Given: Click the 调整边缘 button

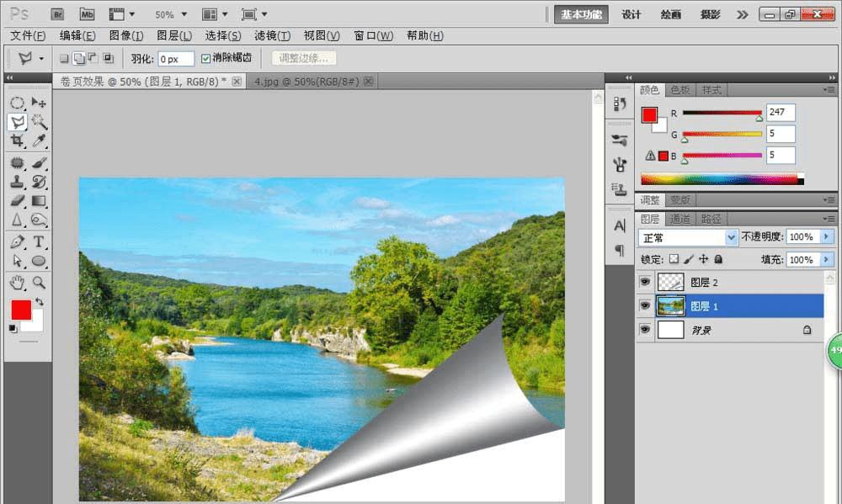Looking at the screenshot, I should click(303, 59).
